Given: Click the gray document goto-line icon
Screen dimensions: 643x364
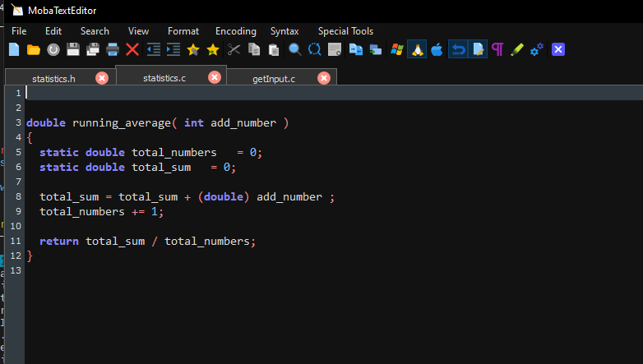Looking at the screenshot, I should [x=335, y=49].
